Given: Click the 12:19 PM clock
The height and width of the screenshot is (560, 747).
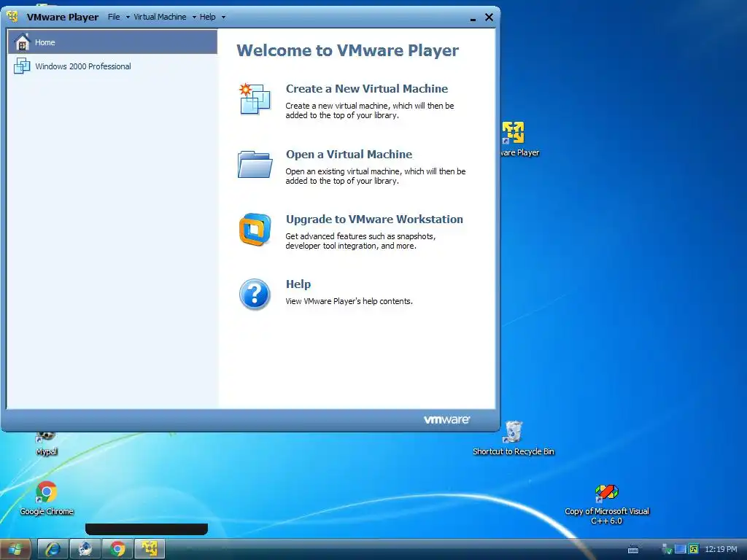Looking at the screenshot, I should pos(721,549).
